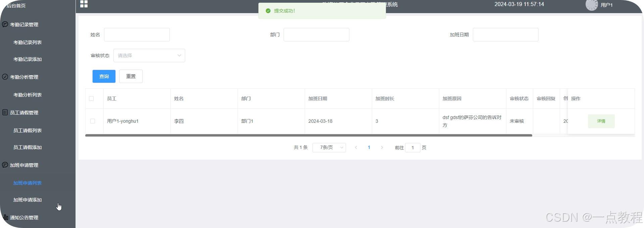The height and width of the screenshot is (228, 644).
Task: Open the 审核状态 dropdown
Action: (x=149, y=55)
